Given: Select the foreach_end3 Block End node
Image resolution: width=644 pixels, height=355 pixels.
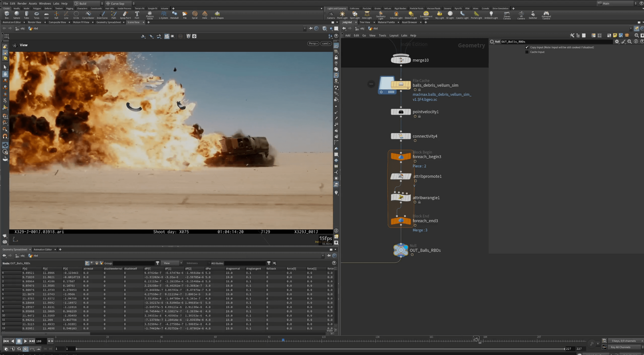Looking at the screenshot, I should tap(401, 221).
